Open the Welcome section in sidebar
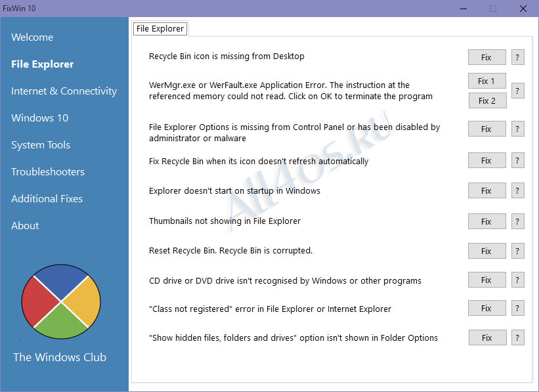This screenshot has height=392, width=539. (32, 37)
